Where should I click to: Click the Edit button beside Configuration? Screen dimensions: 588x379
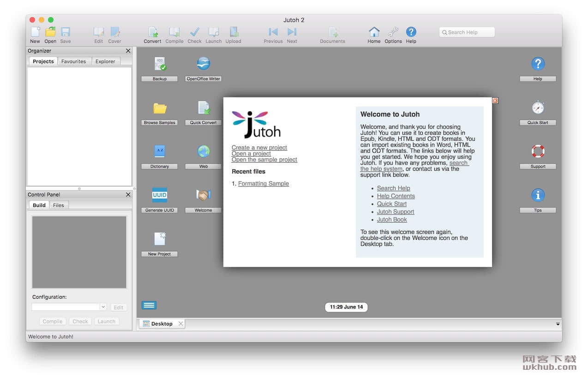(119, 308)
